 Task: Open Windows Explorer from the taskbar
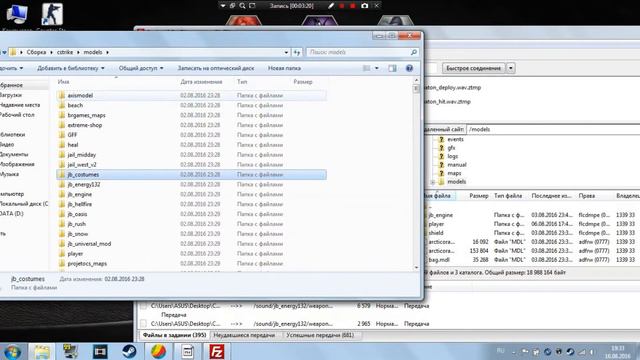(42, 351)
